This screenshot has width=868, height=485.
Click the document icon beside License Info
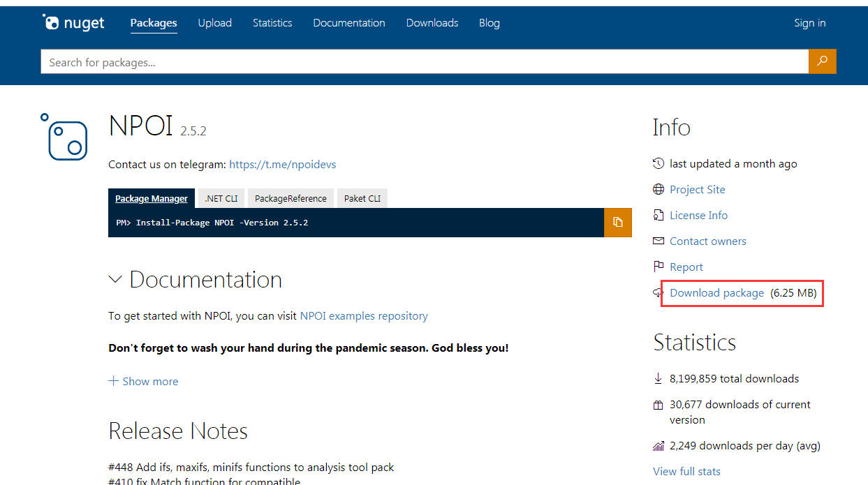pos(657,215)
